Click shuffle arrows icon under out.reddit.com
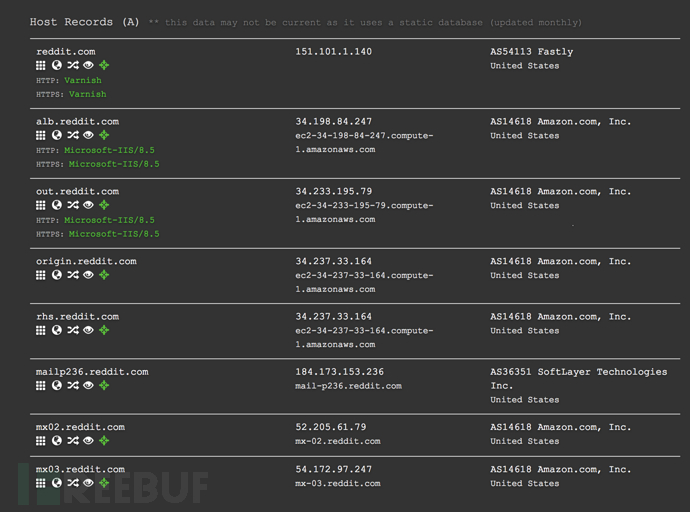Image resolution: width=690 pixels, height=512 pixels. [x=73, y=205]
